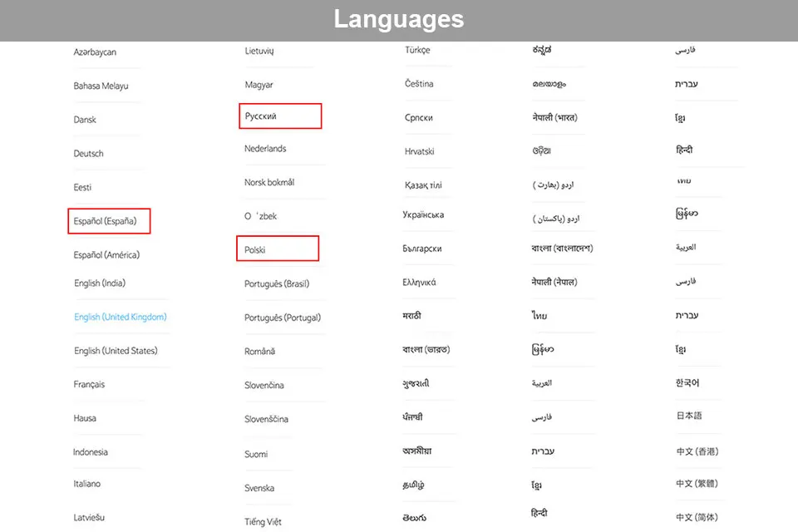Viewport: 798px width, 532px height.
Task: Choose Ελληνικά language
Action: pos(419,282)
